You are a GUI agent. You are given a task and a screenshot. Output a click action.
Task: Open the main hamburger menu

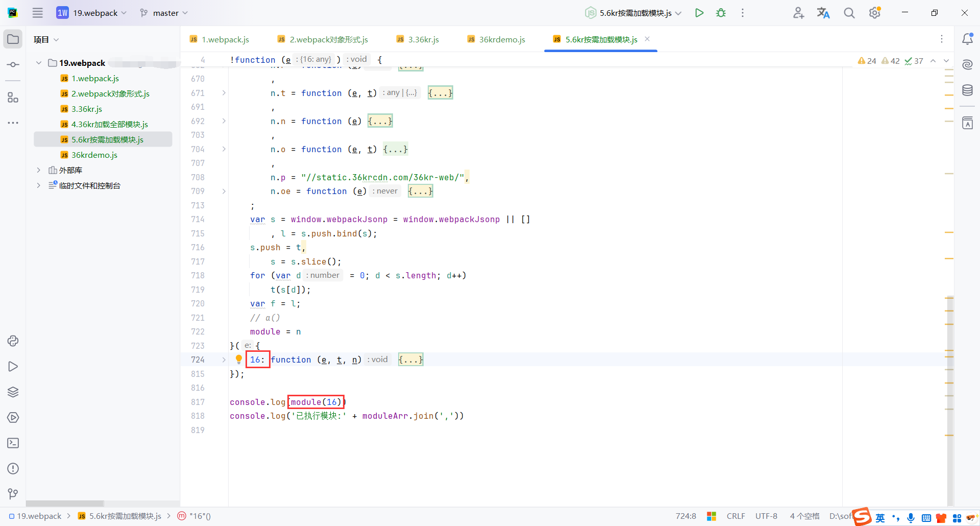tap(37, 13)
